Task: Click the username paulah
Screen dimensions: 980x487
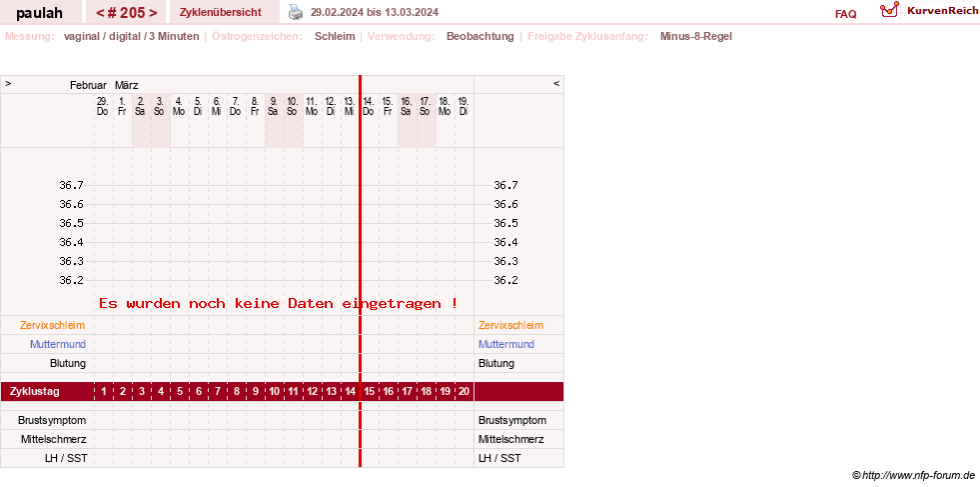Action: (39, 13)
